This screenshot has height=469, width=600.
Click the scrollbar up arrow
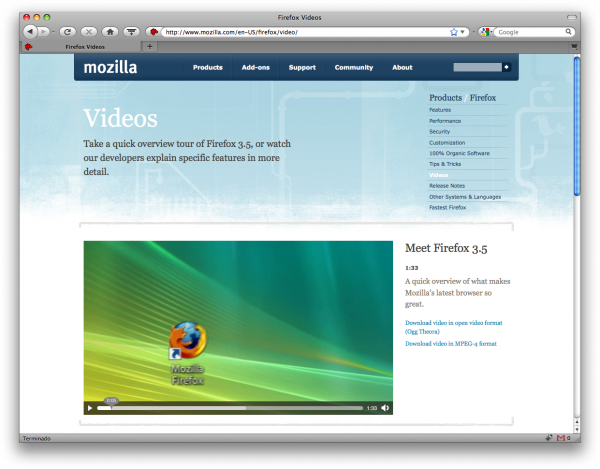[x=577, y=422]
